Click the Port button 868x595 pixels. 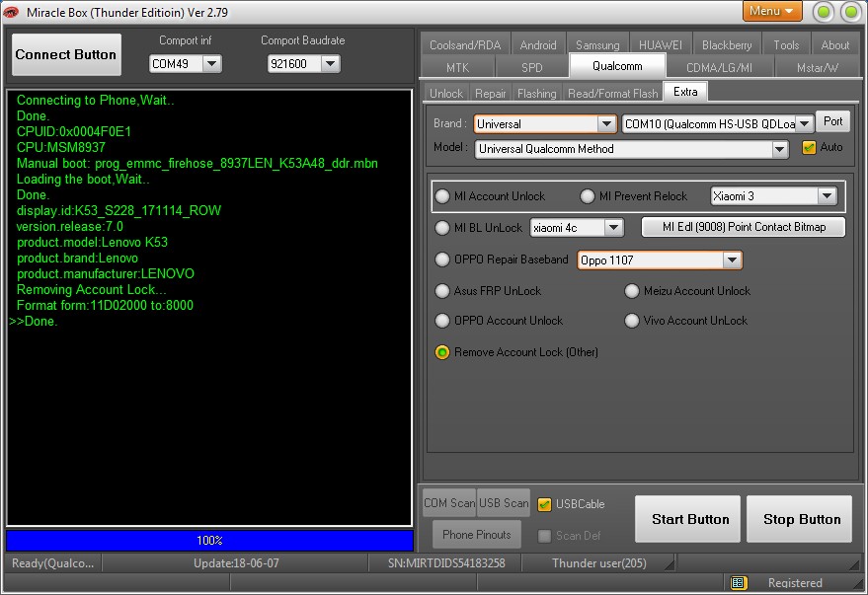click(832, 121)
